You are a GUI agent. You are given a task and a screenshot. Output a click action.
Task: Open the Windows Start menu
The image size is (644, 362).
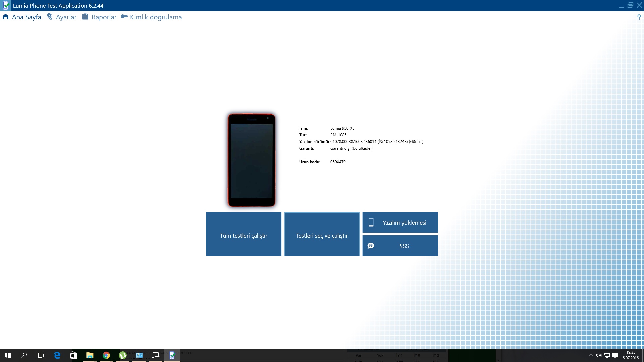pyautogui.click(x=8, y=355)
